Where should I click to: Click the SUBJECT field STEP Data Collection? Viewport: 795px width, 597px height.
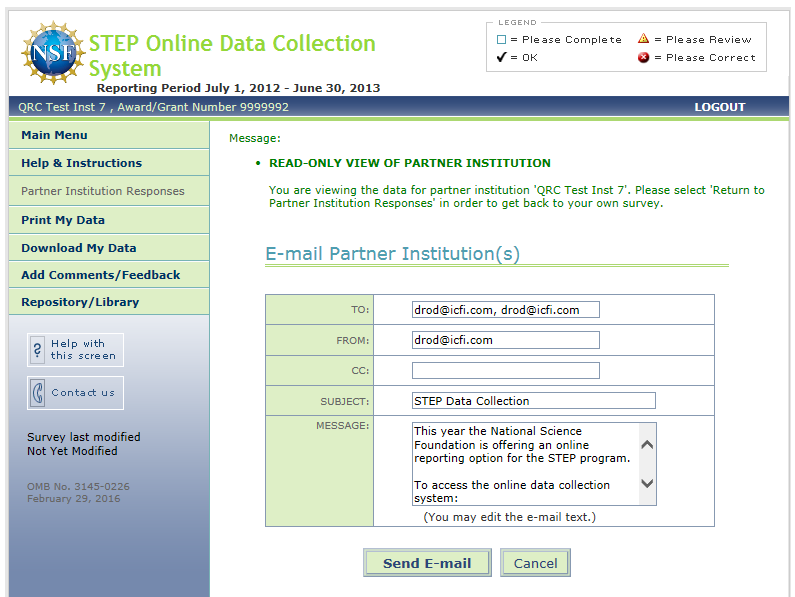533,401
